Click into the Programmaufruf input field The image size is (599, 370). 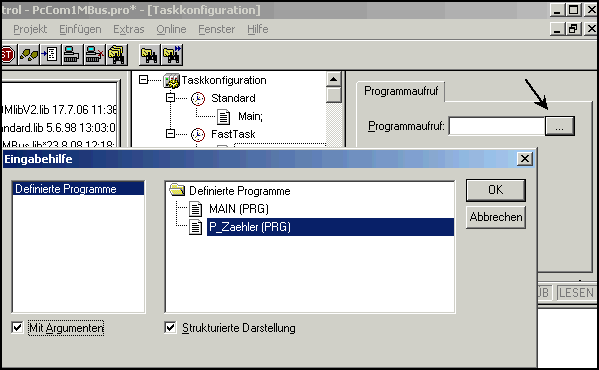pyautogui.click(x=497, y=126)
